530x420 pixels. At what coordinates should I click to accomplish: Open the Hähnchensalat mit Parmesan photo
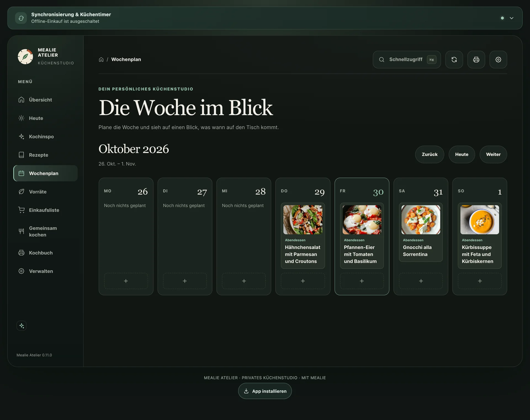click(303, 220)
